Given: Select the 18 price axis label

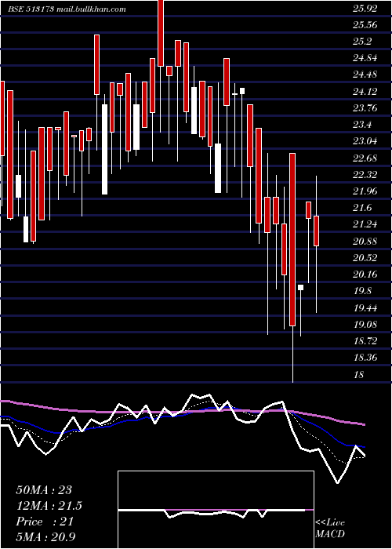Looking at the screenshot, I should pyautogui.click(x=359, y=375).
